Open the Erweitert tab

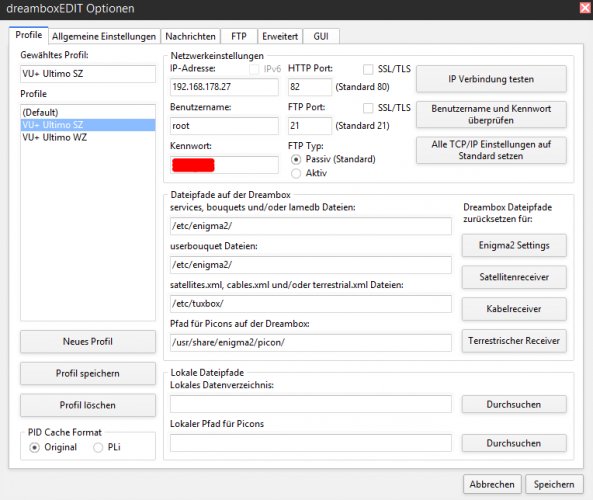(x=280, y=37)
